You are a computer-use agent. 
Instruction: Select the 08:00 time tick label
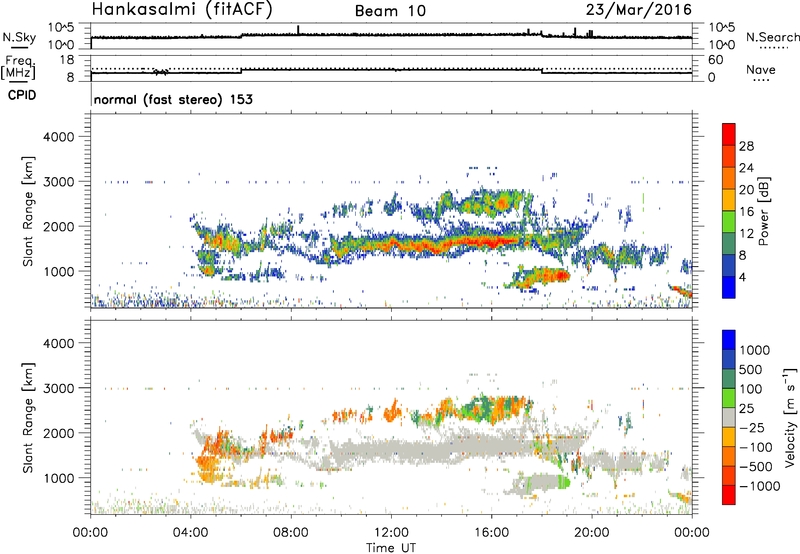(x=291, y=533)
